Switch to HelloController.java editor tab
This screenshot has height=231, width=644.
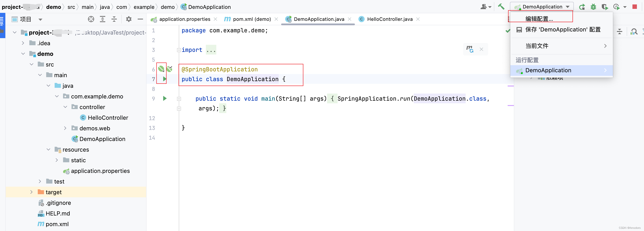[390, 19]
